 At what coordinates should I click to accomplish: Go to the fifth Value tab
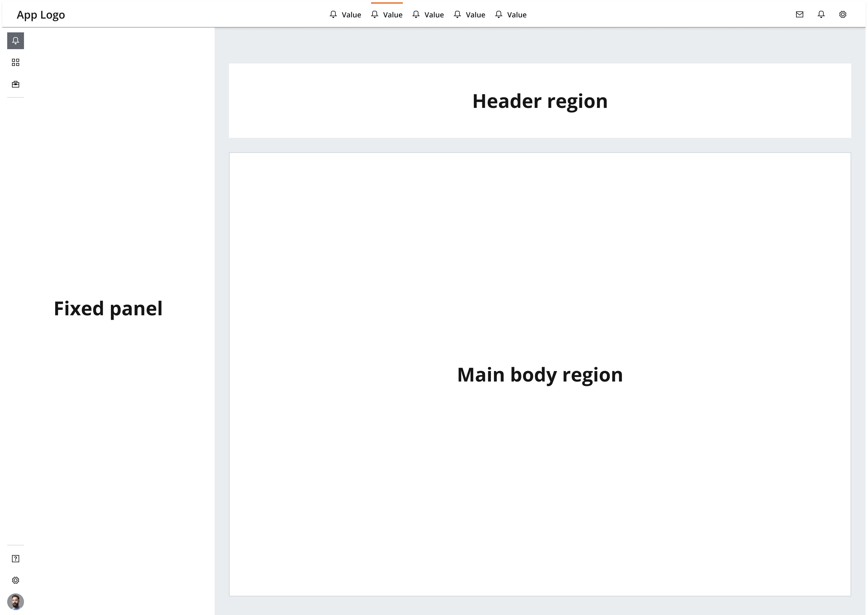pos(510,15)
